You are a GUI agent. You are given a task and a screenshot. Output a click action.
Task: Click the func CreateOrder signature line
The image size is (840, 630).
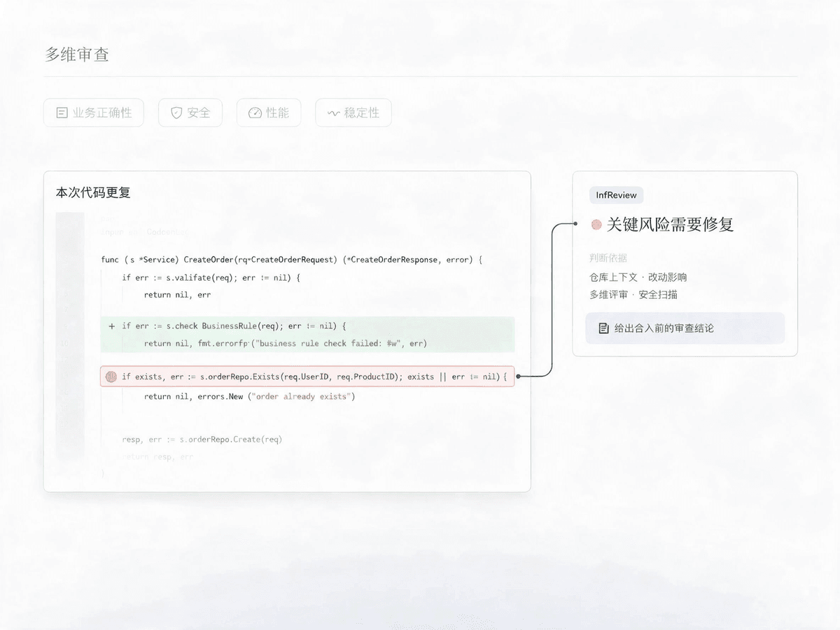[x=292, y=260]
